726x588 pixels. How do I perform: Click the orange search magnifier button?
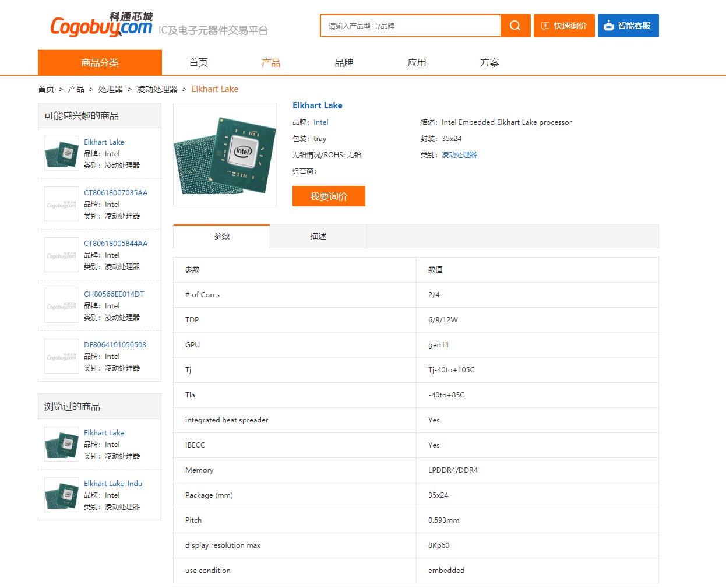tap(515, 26)
